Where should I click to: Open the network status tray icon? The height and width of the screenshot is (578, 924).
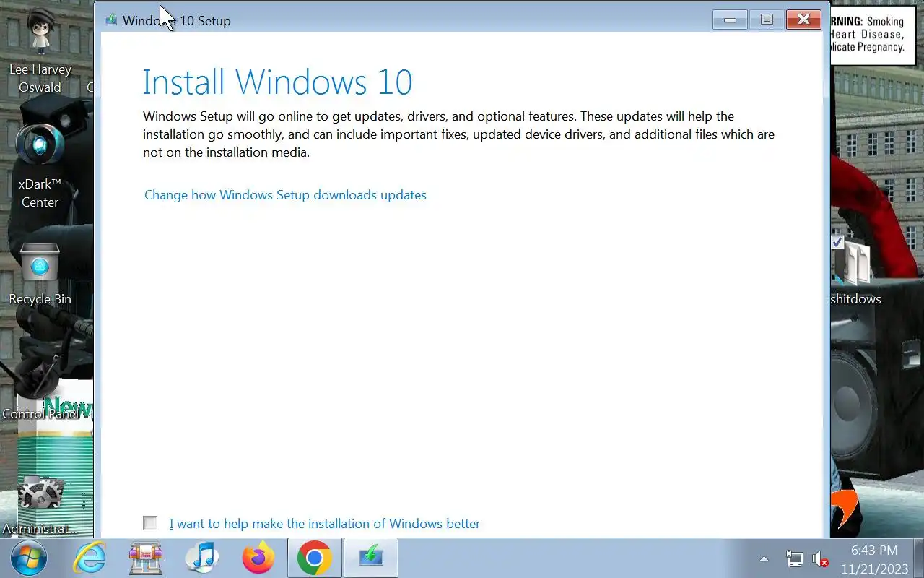pyautogui.click(x=794, y=558)
